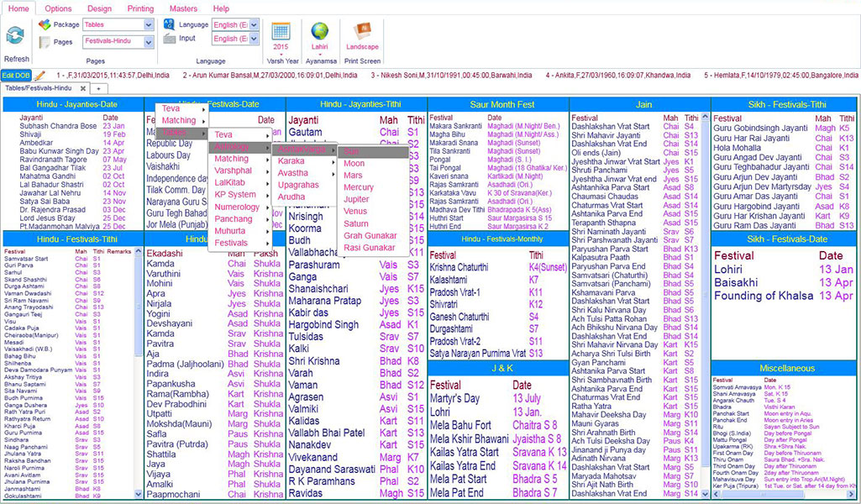861x504 pixels.
Task: Click the pencil icon beside Edit DOB
Action: (x=39, y=76)
